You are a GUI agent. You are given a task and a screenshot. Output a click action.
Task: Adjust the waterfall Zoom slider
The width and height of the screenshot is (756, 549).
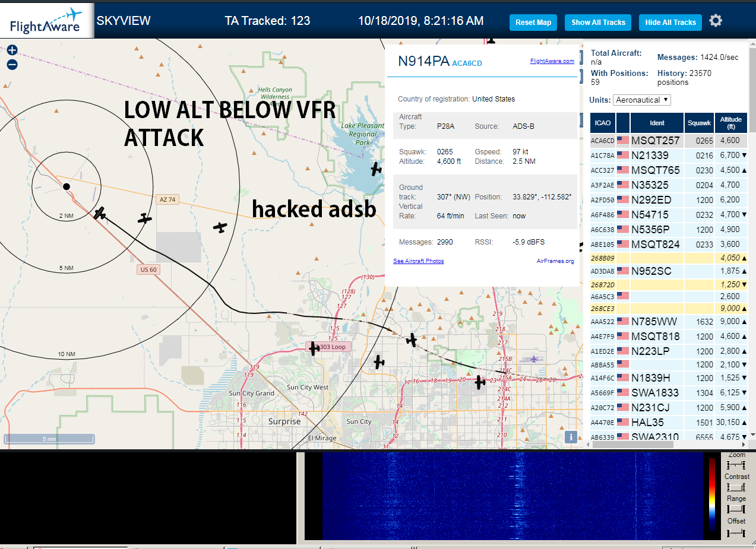point(736,465)
